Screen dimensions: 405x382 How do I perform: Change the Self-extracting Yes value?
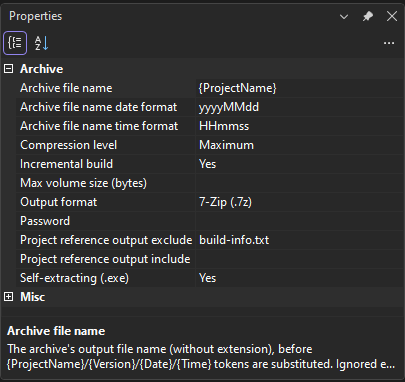tap(299, 278)
